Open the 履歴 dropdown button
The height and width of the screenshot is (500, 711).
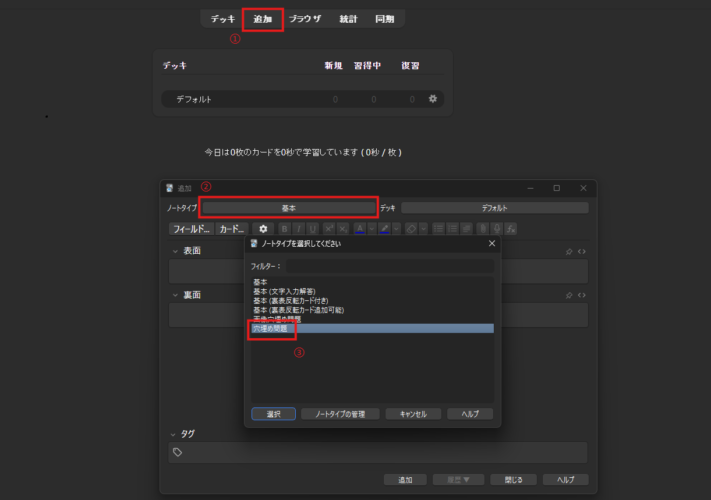point(458,480)
